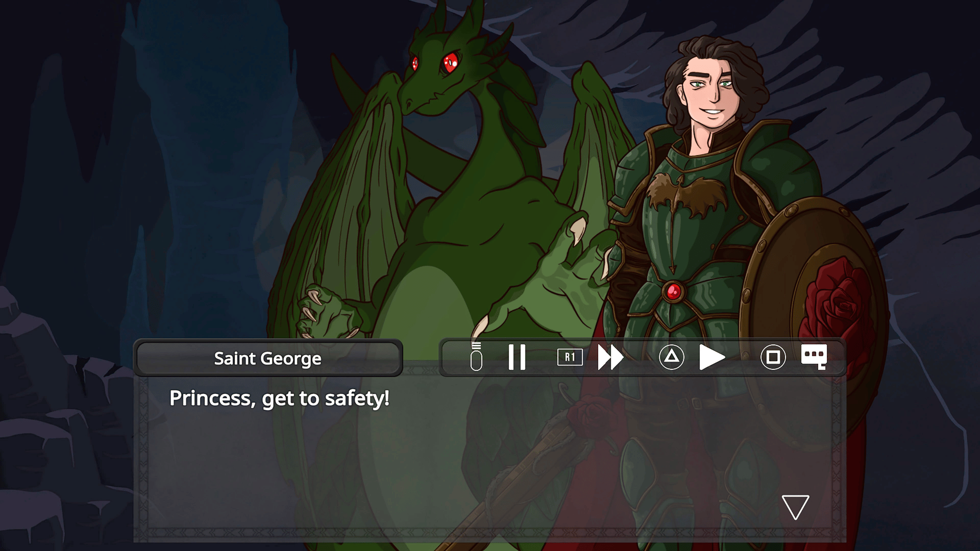This screenshot has width=980, height=551.
Task: Click the Saint George name plate
Action: pos(268,358)
